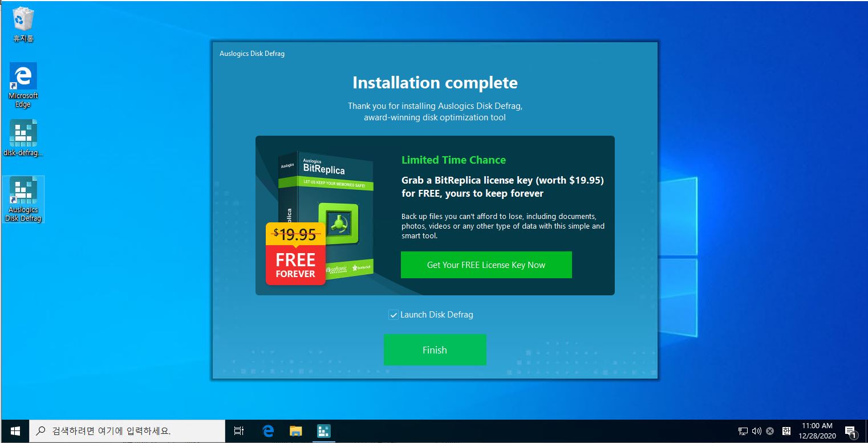Click the Auslogics Disk Defrag taskbar icon

pos(323,431)
